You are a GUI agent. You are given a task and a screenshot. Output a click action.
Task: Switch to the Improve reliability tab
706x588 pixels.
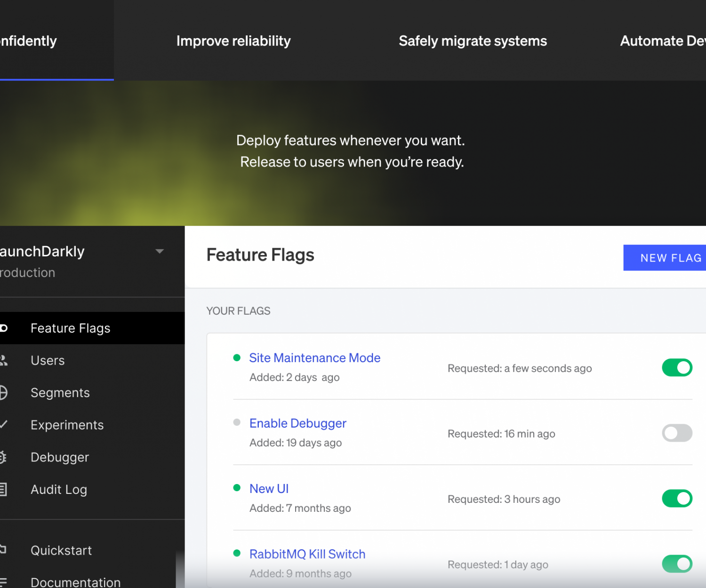coord(233,41)
